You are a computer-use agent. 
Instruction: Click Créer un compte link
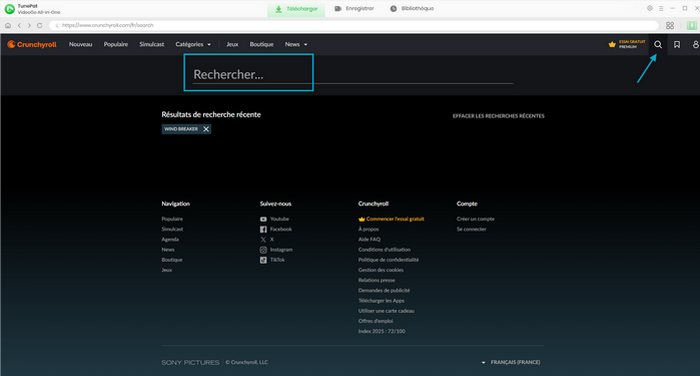475,219
